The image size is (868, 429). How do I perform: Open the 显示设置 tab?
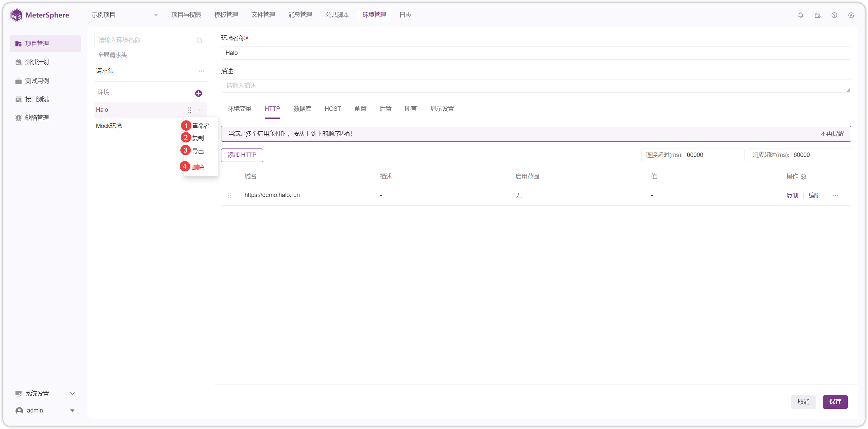click(x=442, y=109)
